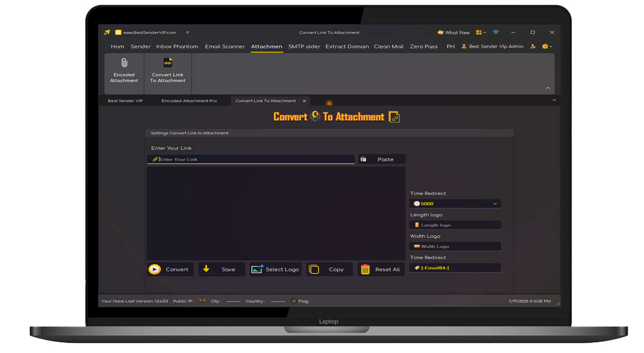This screenshot has width=644, height=353.
Task: Click the version 1.0.6.53 status text
Action: [x=135, y=301]
